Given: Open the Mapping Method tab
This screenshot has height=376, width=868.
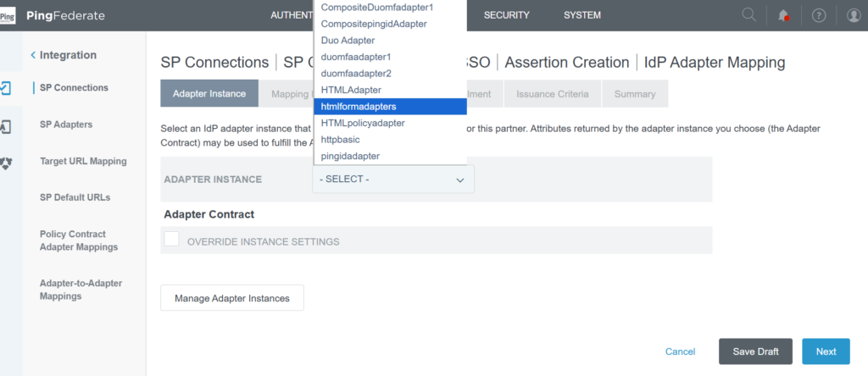Looking at the screenshot, I should click(287, 93).
